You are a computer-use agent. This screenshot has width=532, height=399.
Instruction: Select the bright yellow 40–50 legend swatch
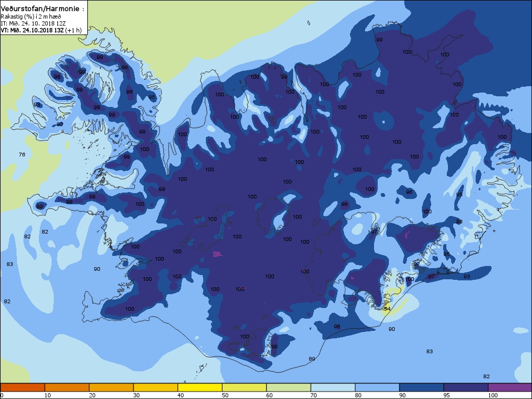[x=200, y=387]
